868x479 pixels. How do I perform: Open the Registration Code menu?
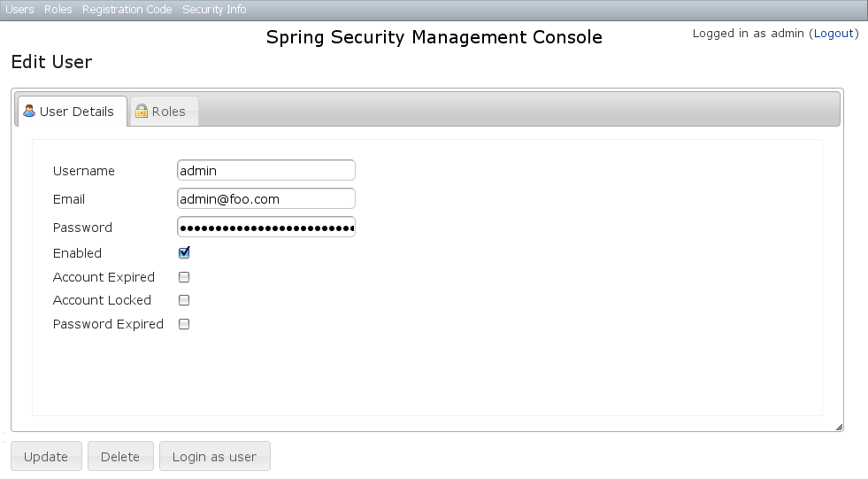[x=127, y=10]
